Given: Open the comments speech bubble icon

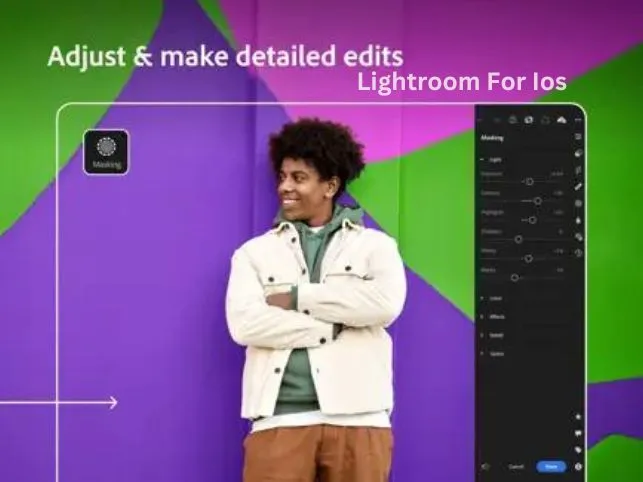Looking at the screenshot, I should (578, 433).
